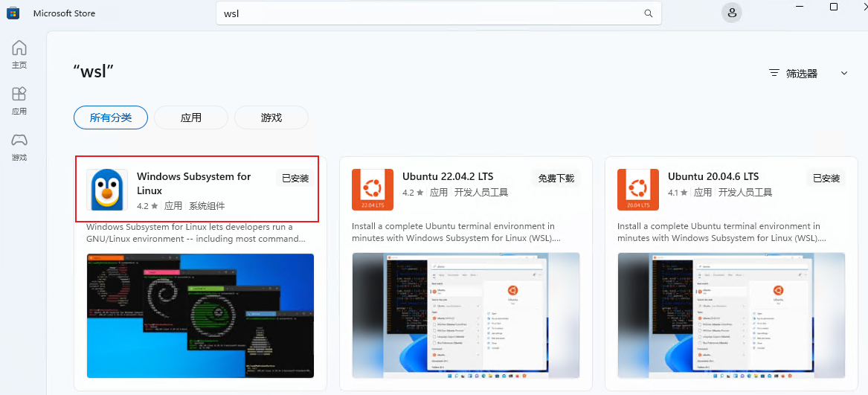The width and height of the screenshot is (868, 395).
Task: Expand the 筛选器 chevron dropdown
Action: [x=844, y=73]
